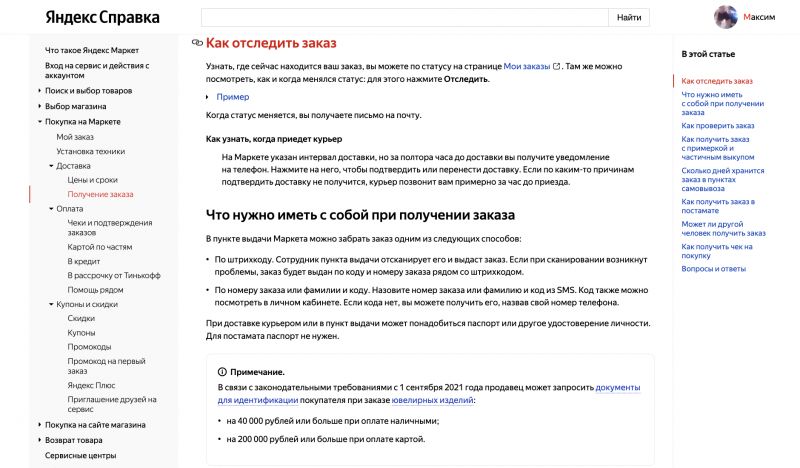Jump to Как получить чек на покупку
The image size is (800, 468).
(717, 251)
